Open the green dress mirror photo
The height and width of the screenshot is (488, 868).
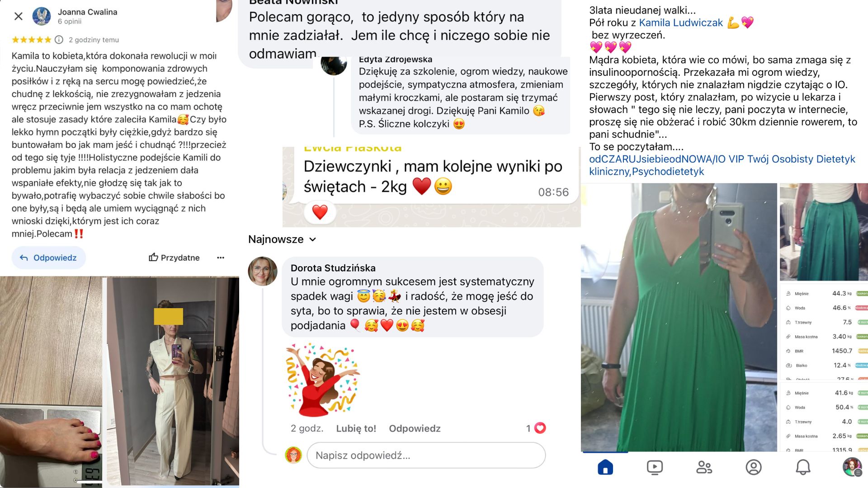[679, 317]
